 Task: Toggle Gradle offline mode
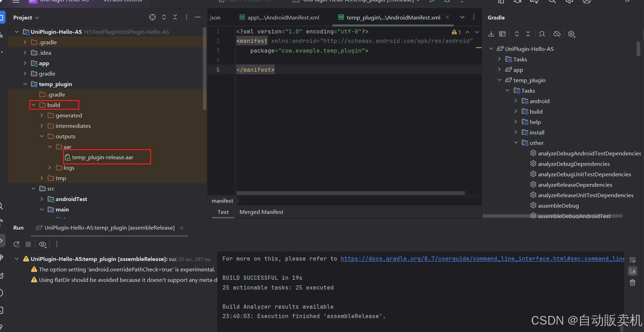click(557, 34)
